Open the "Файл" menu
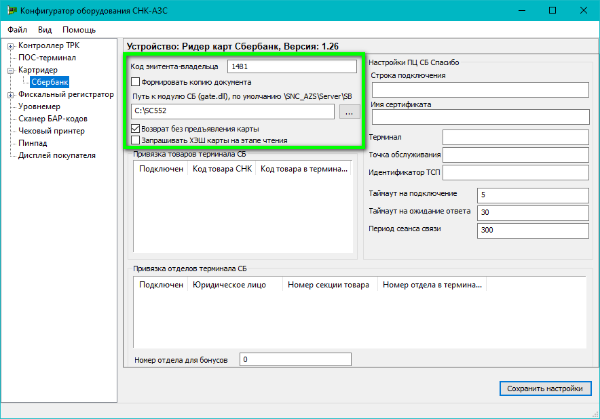 (x=17, y=30)
